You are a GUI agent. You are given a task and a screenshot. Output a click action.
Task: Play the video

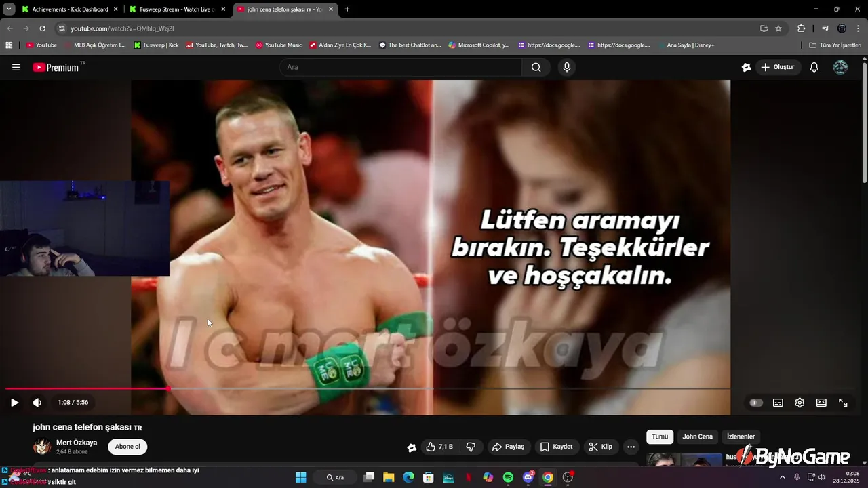coord(14,403)
